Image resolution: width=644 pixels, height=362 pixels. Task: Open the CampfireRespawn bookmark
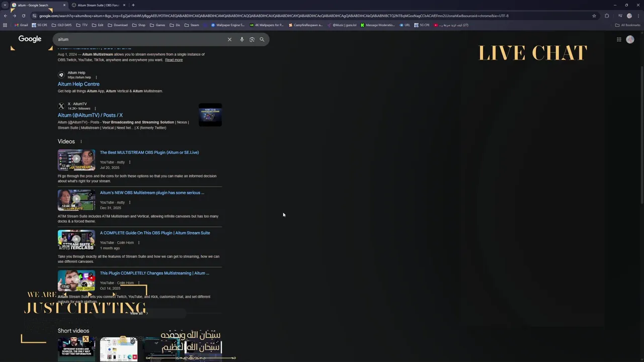tap(305, 25)
